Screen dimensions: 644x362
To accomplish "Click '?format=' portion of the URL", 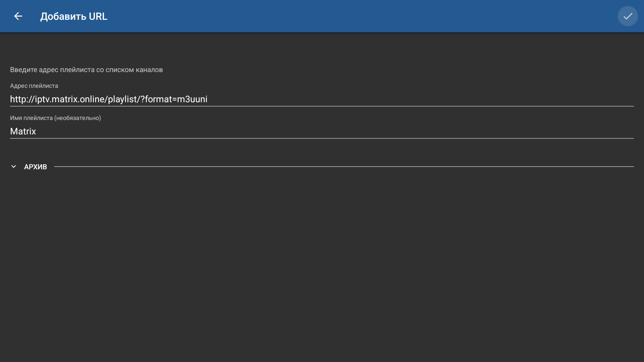I will coord(158,99).
